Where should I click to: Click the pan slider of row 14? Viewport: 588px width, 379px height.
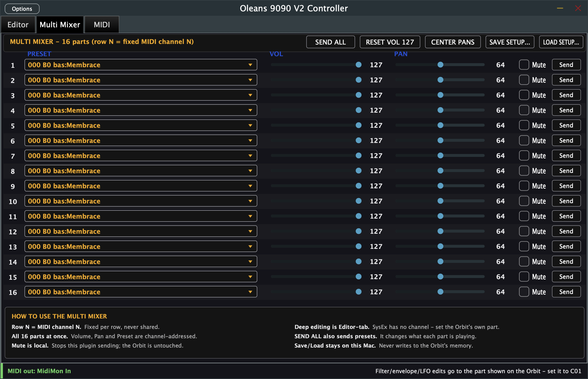[440, 262]
